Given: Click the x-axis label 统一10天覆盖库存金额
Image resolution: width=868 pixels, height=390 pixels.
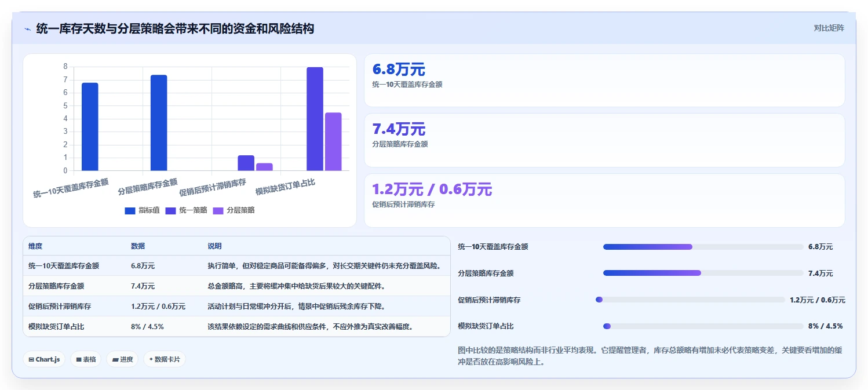Looking at the screenshot, I should pos(71,188).
